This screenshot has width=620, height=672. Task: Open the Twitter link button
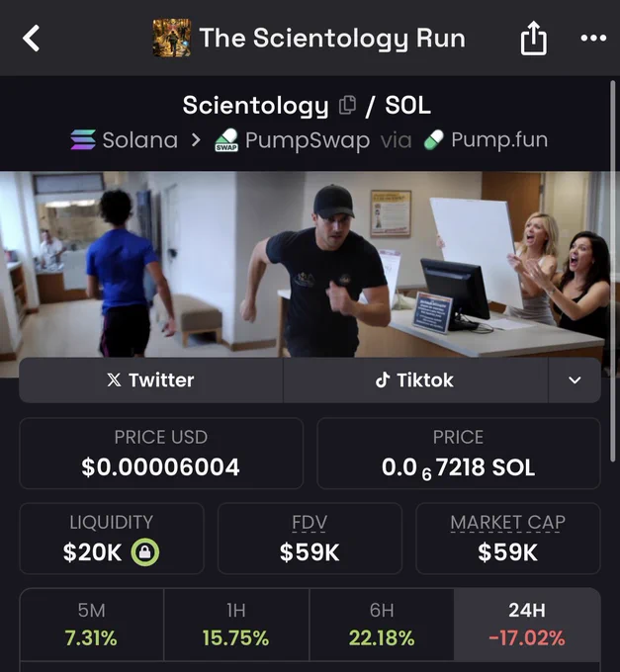click(x=151, y=380)
